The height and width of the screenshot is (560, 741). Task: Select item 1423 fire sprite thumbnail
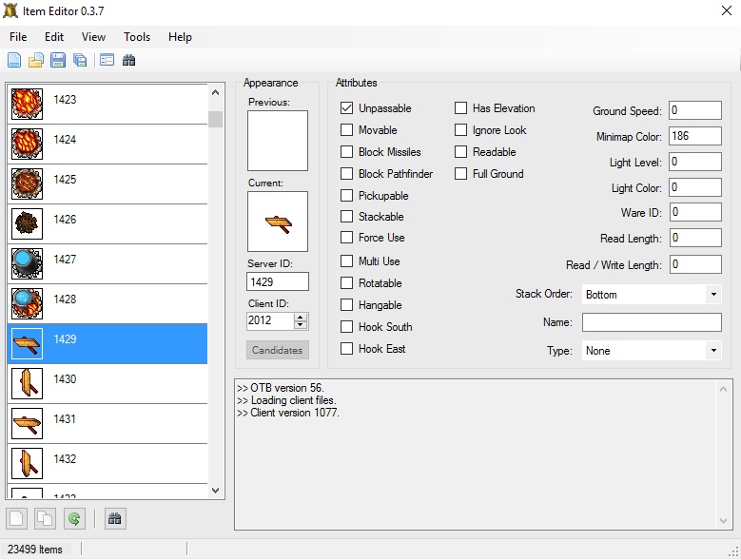point(27,104)
